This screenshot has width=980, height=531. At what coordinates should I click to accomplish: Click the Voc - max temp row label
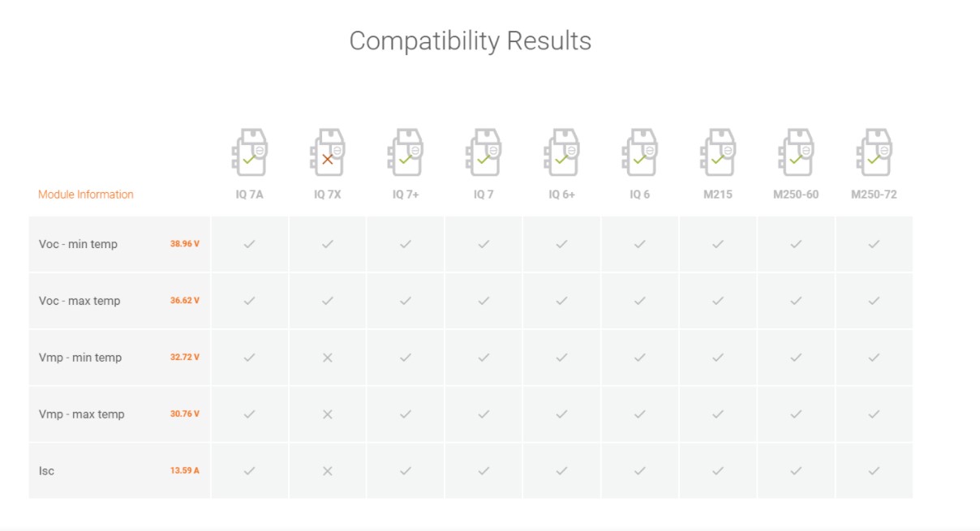80,301
